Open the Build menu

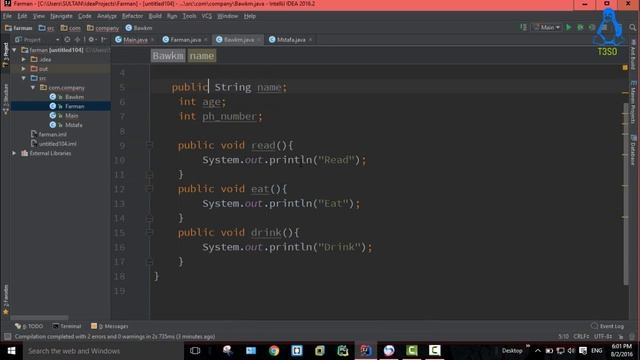coord(155,16)
